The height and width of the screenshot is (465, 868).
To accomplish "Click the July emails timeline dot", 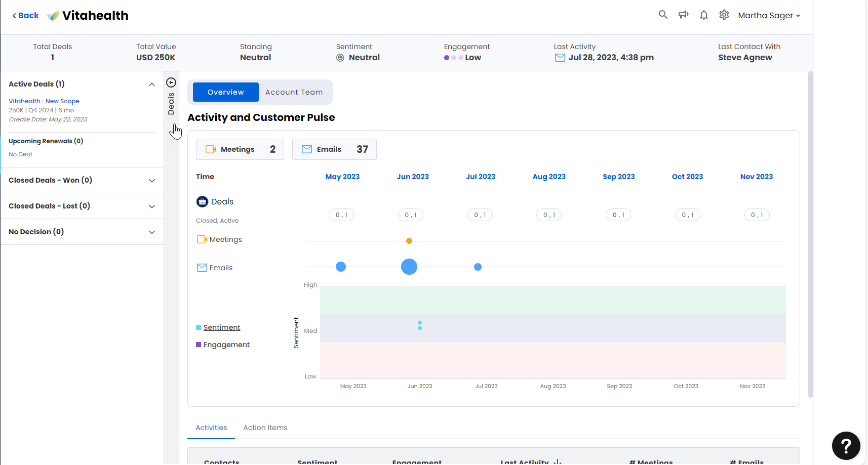I will 478,267.
